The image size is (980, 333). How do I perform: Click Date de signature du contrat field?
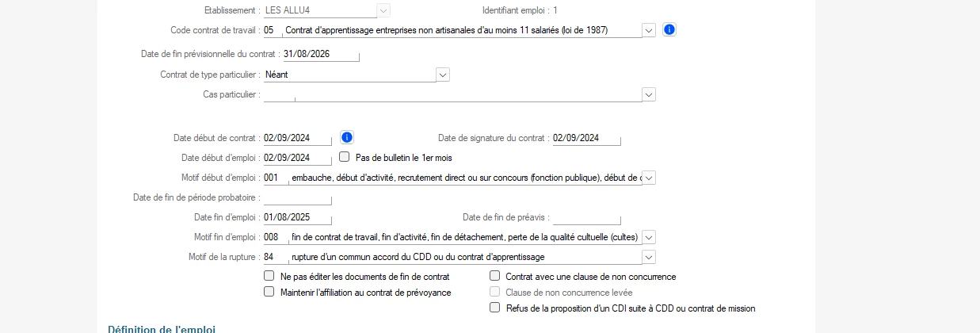click(586, 138)
